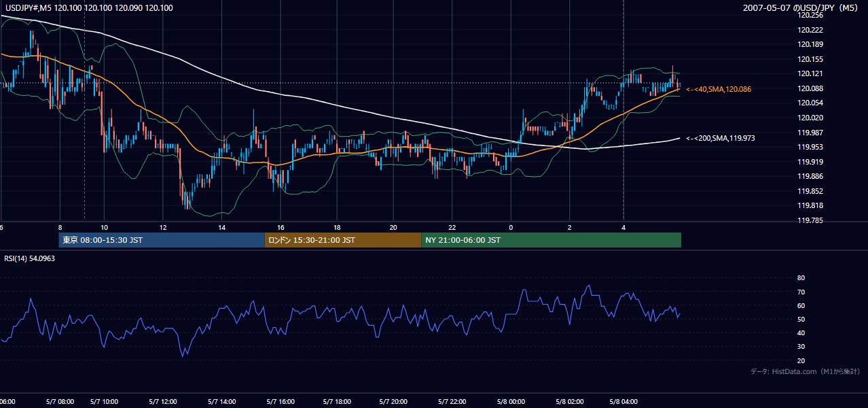Image resolution: width=868 pixels, height=408 pixels.
Task: Select the NY 21:00-06:00 JST session bar
Action: [x=551, y=240]
